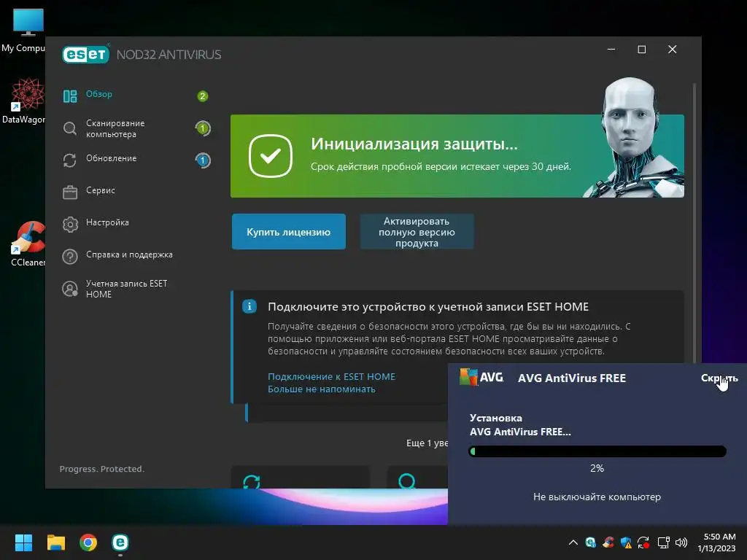Select the DataWagon desktop shortcut
The width and height of the screenshot is (747, 560).
point(25,101)
